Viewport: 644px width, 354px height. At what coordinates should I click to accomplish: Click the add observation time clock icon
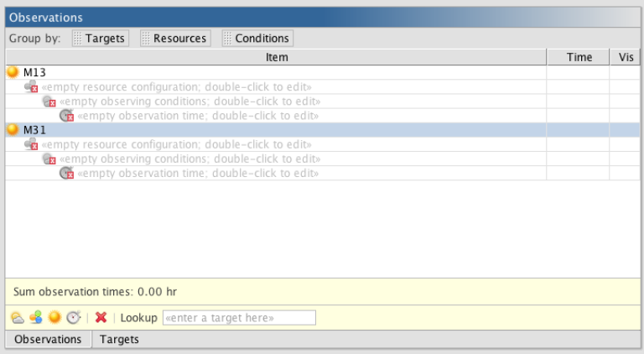(74, 317)
